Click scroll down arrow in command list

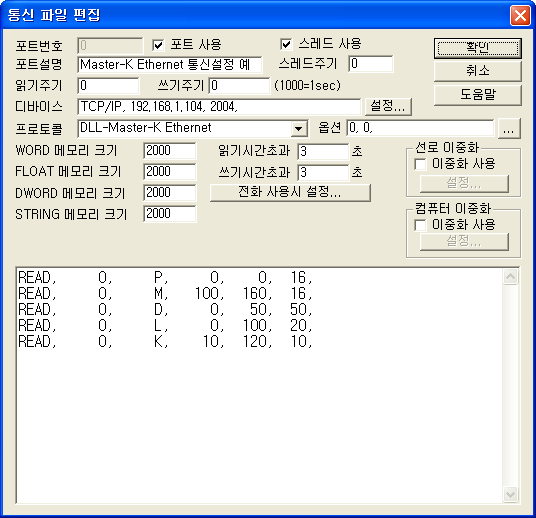tap(510, 494)
